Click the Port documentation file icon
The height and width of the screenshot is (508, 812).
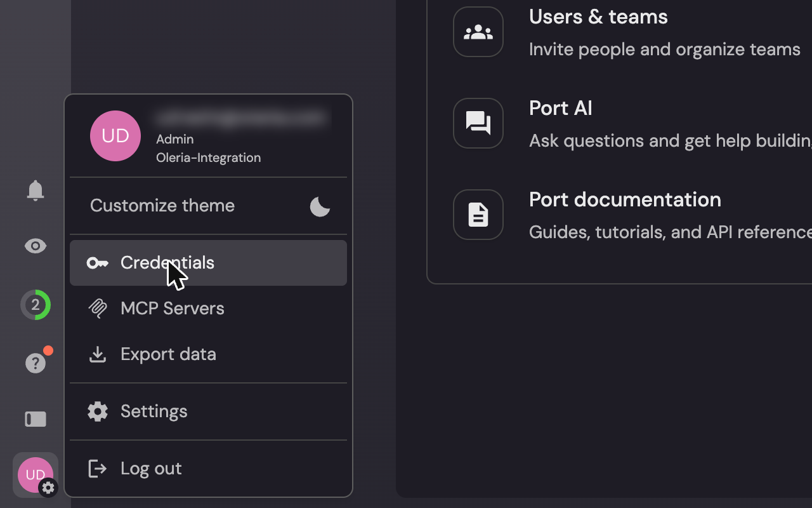[478, 215]
